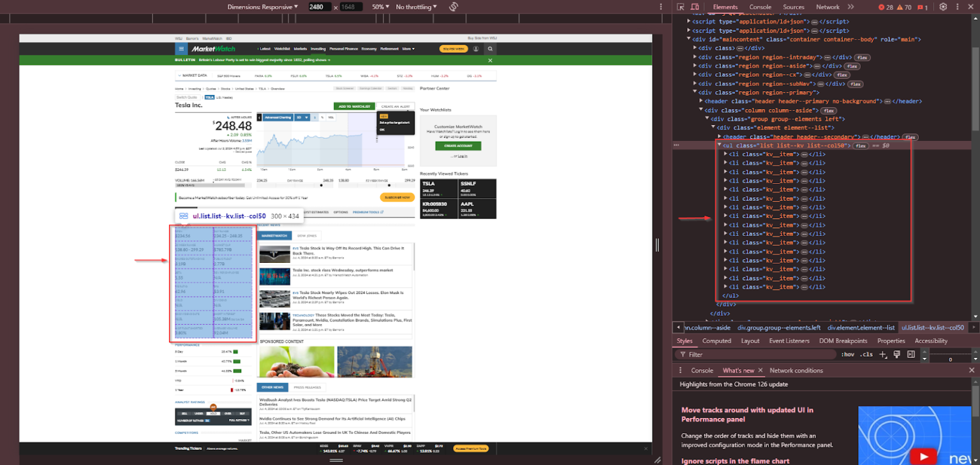Screen dimensions: 980x465
Task: Toggle the device emulation toolbar
Action: 694,7
